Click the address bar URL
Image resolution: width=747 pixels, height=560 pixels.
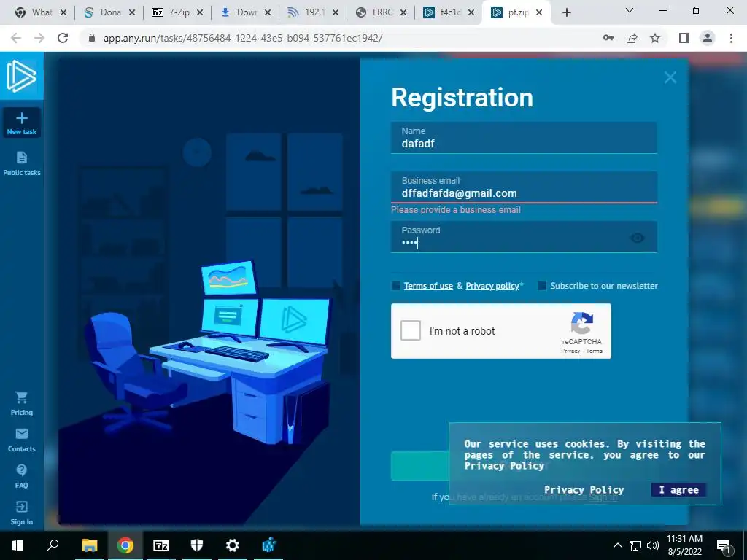243,38
